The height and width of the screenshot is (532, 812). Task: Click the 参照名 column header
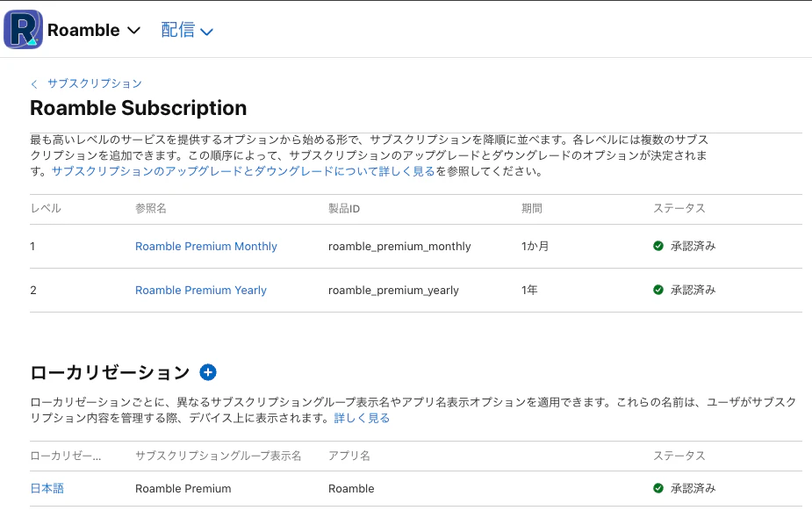pos(151,208)
